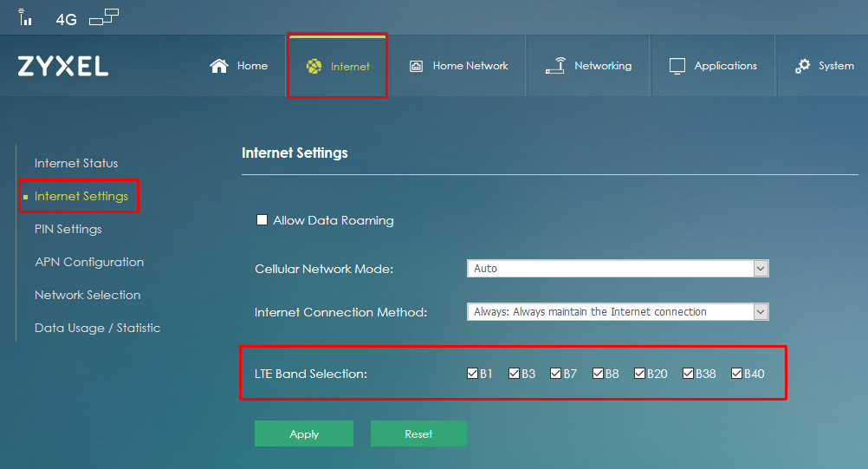Go to Network Selection page
Viewport: 868px width, 469px height.
[x=87, y=295]
